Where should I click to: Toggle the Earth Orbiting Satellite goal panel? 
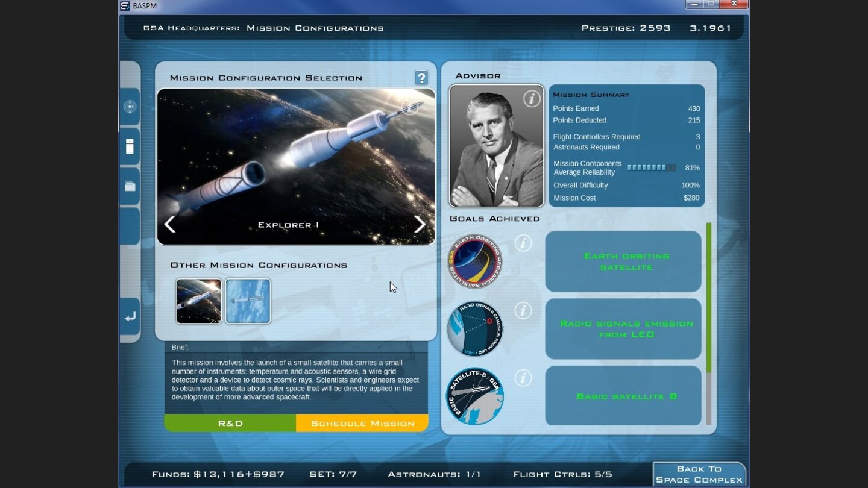[623, 261]
